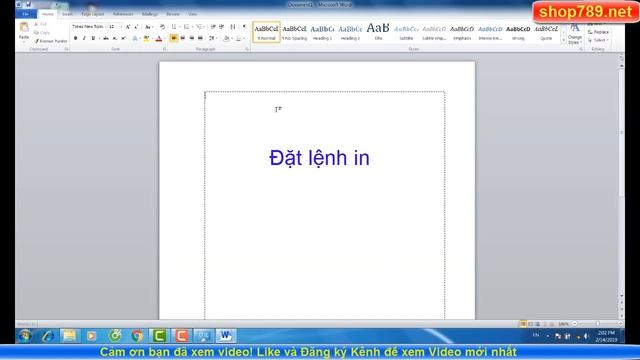Adjust the zoom slider in status bar

click(x=598, y=324)
